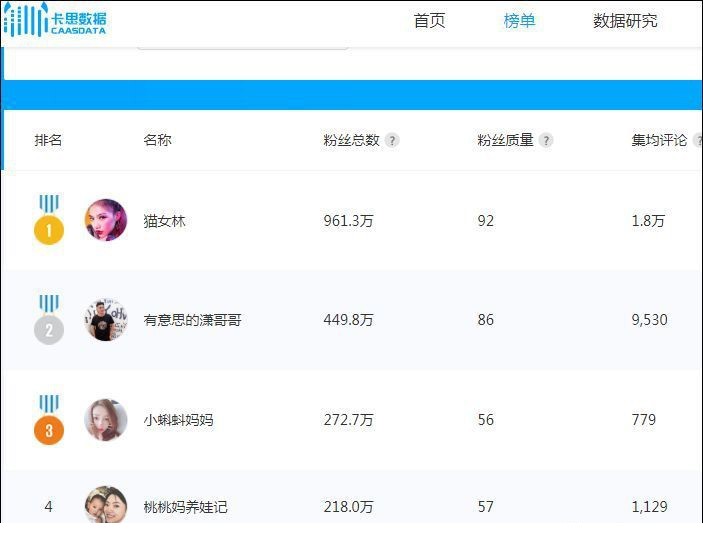This screenshot has height=546, width=703.
Task: Click the help icon beside 粉丝质量
Action: click(x=546, y=140)
